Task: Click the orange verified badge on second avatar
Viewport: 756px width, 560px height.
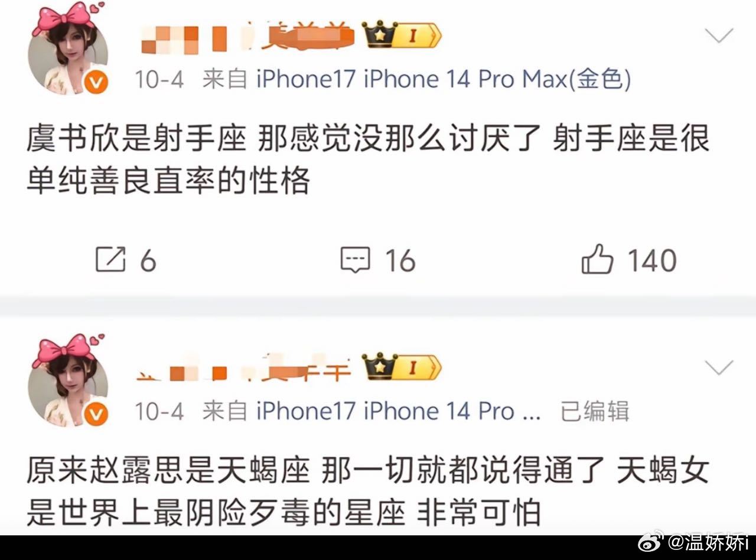Action: coord(96,414)
